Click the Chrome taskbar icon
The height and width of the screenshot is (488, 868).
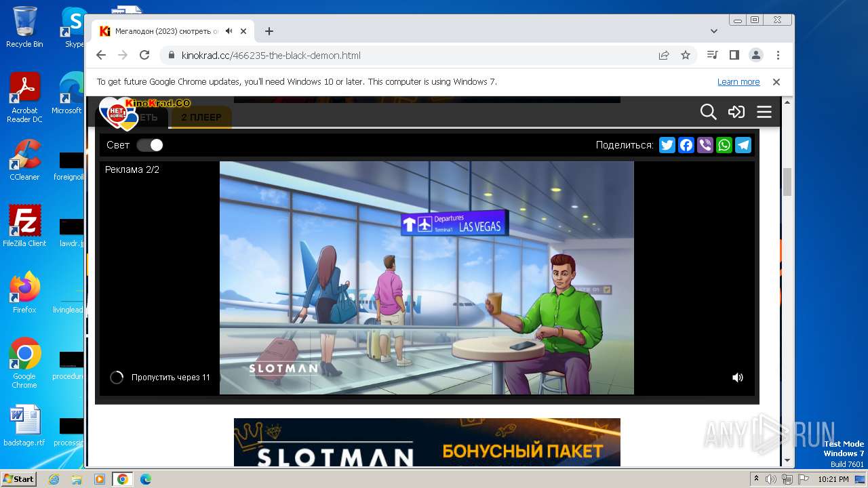[122, 479]
